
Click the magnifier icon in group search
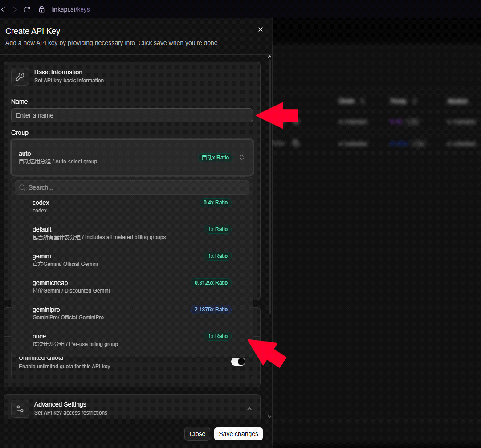pos(22,187)
